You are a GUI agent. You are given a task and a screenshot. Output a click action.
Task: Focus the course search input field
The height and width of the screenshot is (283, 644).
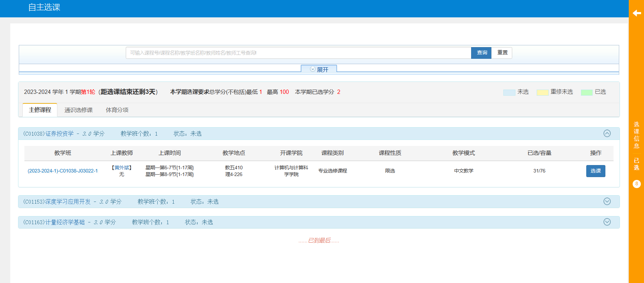pos(298,53)
